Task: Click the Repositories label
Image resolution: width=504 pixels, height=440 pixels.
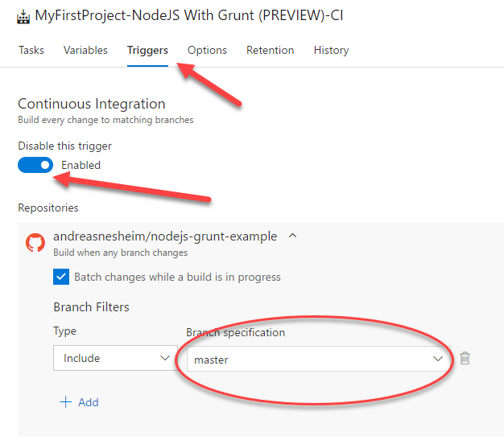Action: point(48,208)
